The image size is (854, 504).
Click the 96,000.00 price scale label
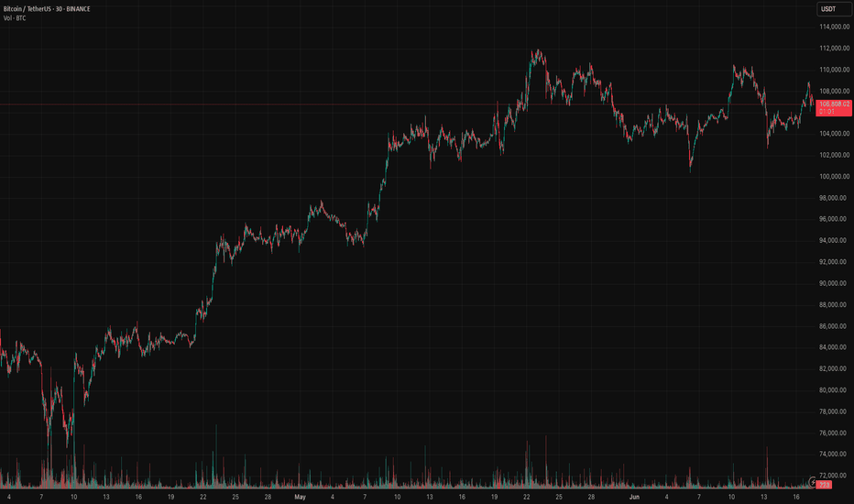coord(834,219)
